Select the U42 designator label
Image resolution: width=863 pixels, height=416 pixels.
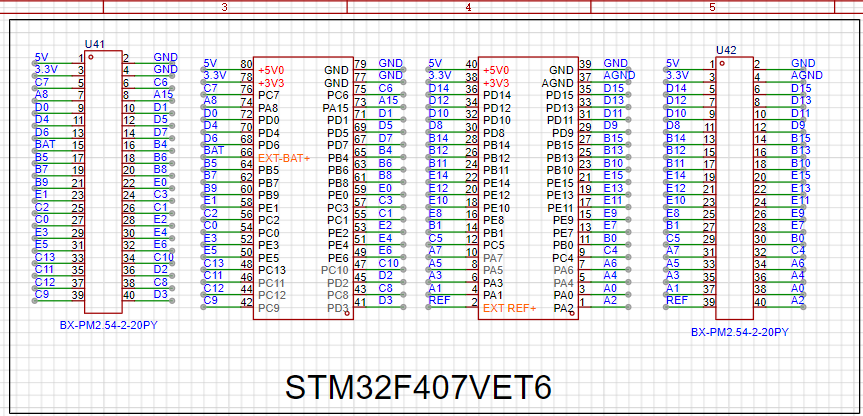[726, 50]
